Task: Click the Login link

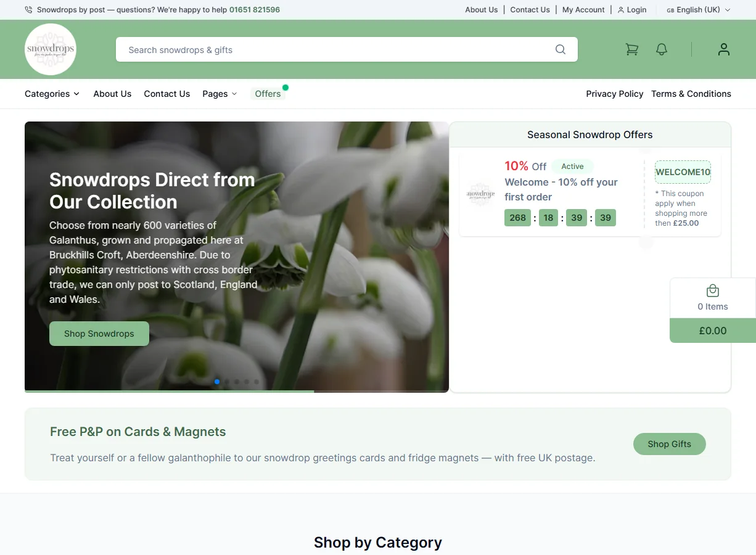Action: click(x=632, y=10)
